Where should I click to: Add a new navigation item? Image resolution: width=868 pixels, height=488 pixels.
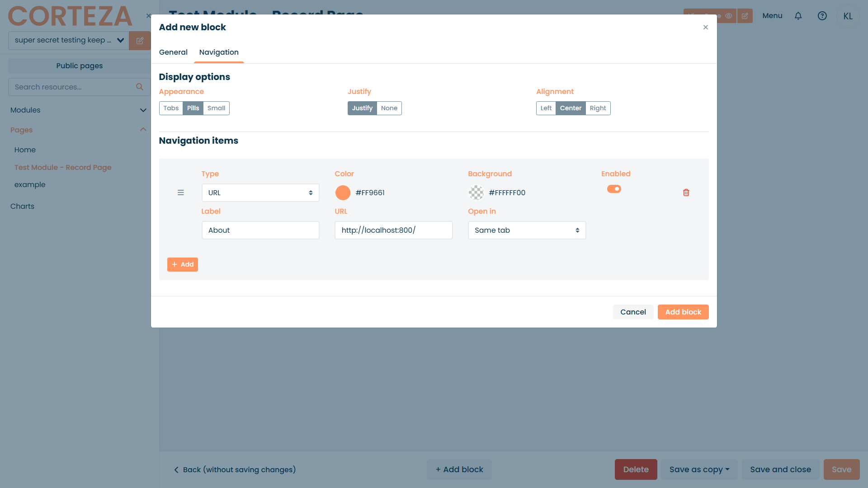pos(183,265)
